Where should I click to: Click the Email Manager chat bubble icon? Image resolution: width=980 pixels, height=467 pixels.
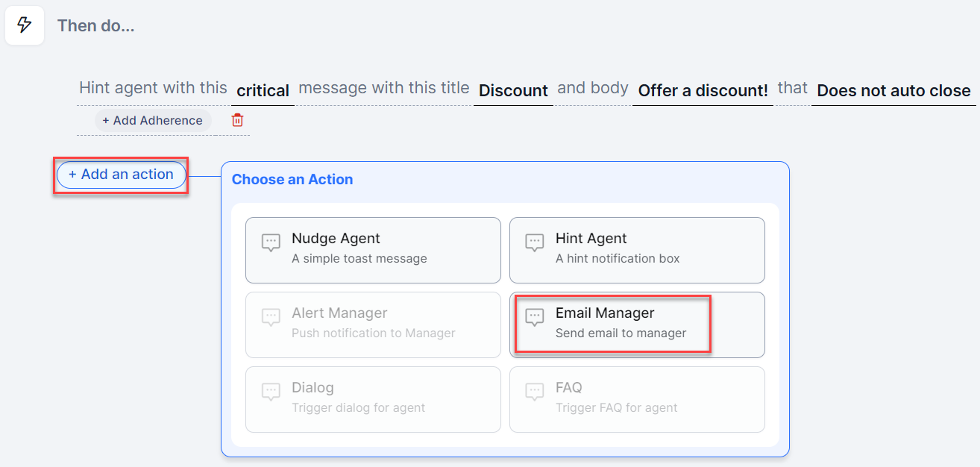click(534, 317)
